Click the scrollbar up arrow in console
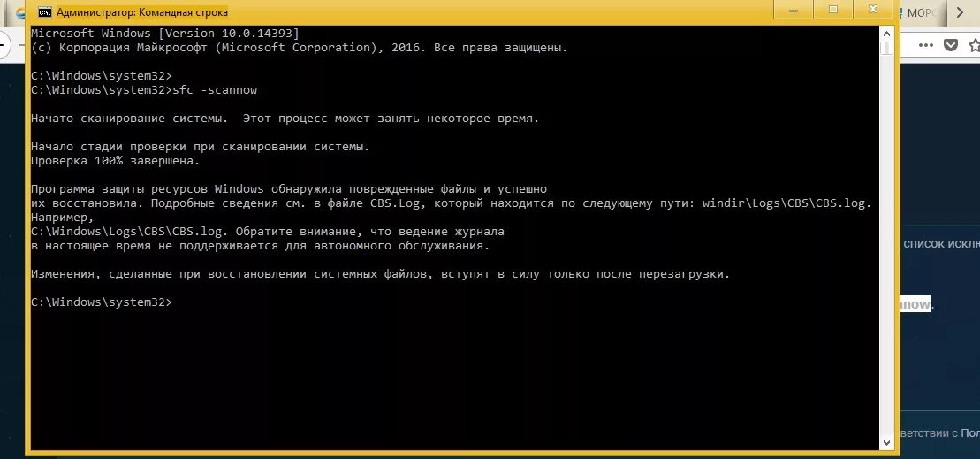 click(x=886, y=33)
